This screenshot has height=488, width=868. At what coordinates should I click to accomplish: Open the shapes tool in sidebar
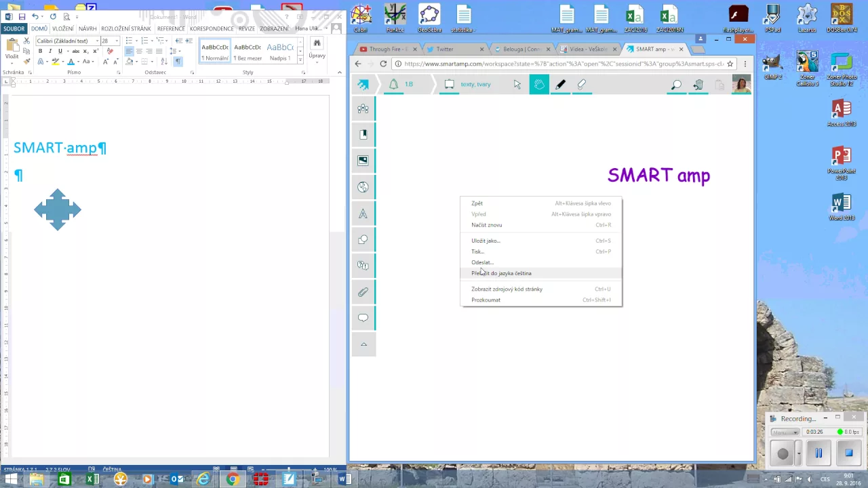[363, 239]
